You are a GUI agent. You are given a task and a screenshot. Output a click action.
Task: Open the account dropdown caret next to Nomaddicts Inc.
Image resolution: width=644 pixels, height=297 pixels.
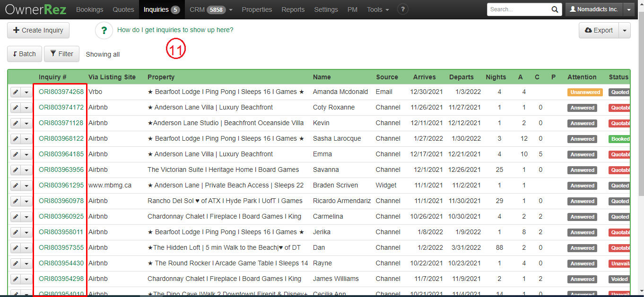click(628, 9)
